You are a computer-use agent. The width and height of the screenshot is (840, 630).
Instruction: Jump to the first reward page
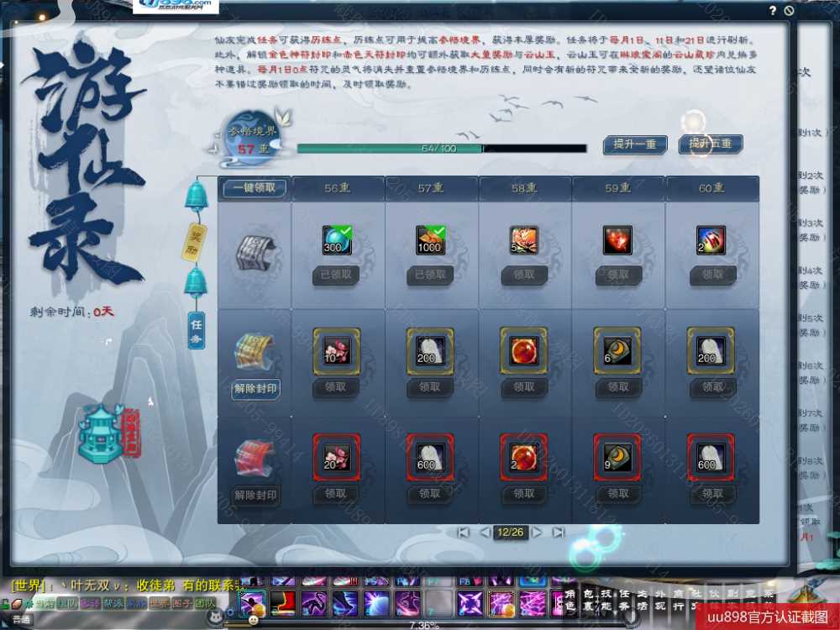(463, 533)
